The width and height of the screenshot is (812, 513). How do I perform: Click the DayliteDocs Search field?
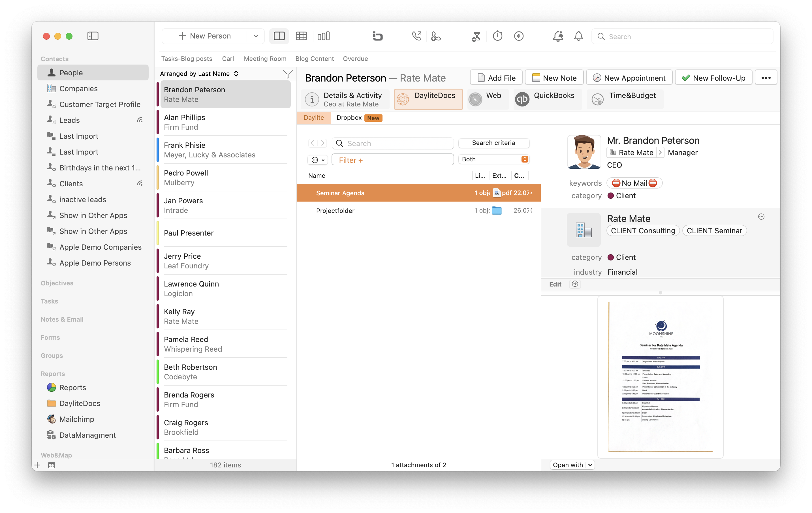click(392, 143)
